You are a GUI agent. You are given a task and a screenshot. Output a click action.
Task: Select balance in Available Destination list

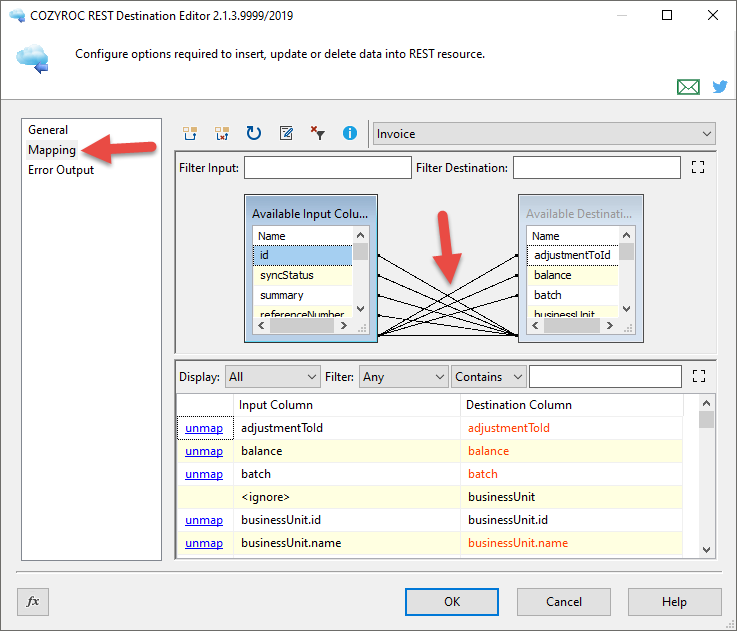(572, 275)
